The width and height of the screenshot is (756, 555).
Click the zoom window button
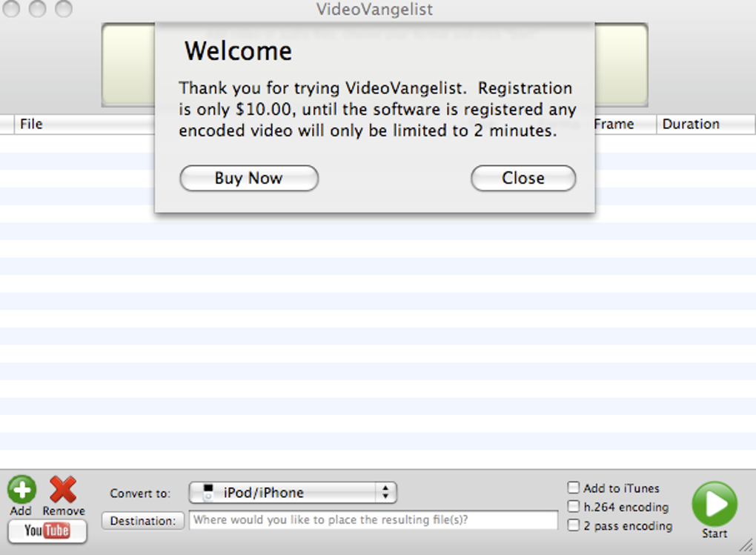(x=64, y=8)
